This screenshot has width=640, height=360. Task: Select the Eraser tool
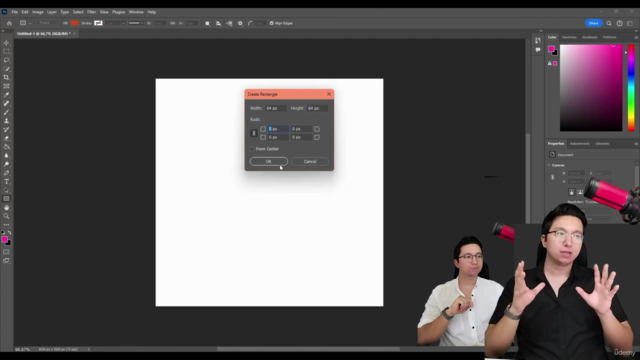(x=6, y=138)
